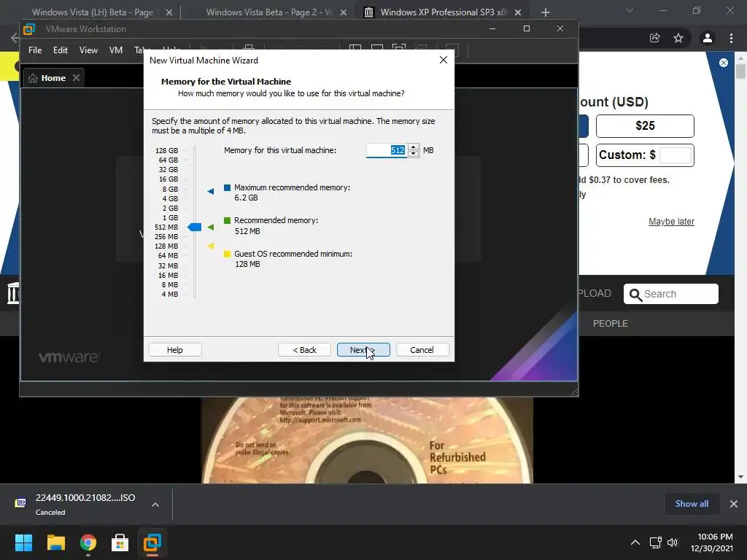The width and height of the screenshot is (747, 560).
Task: Click the Archive search box
Action: coord(671,294)
